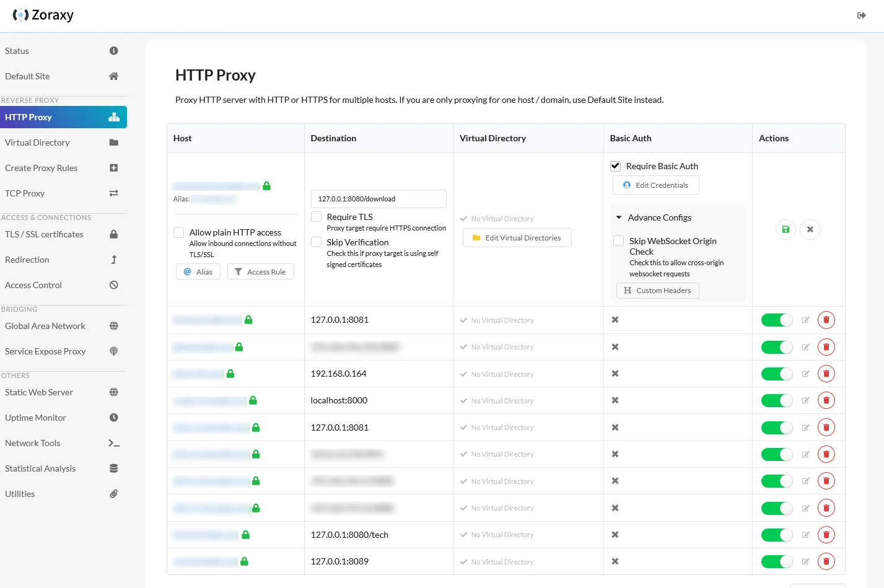Enable Skip Verification for self signed certificates
This screenshot has width=884, height=588.
click(316, 242)
